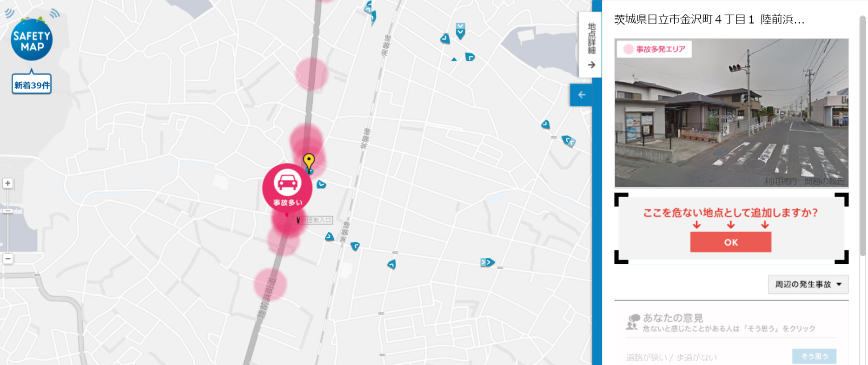Zoom in with the map plus button
The height and width of the screenshot is (365, 868).
[8, 183]
